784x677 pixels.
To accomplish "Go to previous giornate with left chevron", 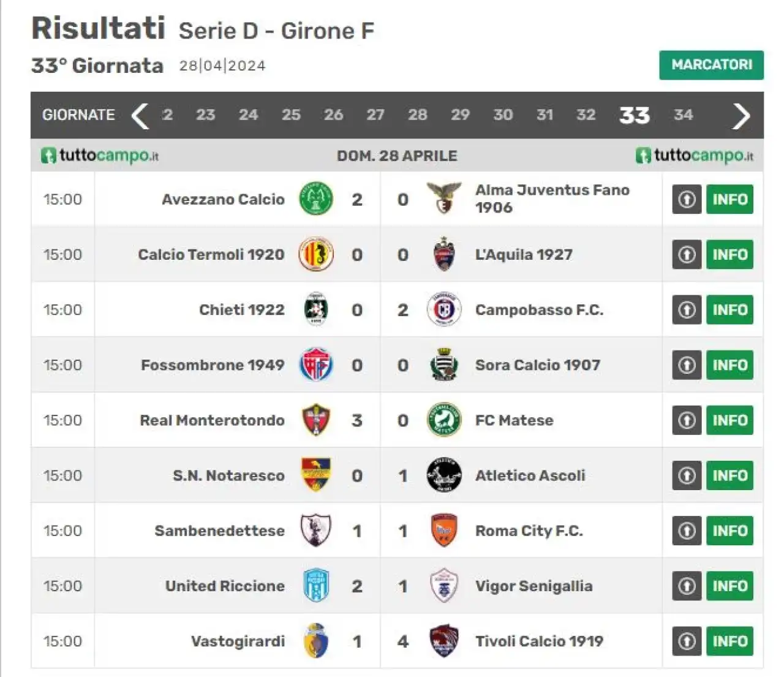I will tap(140, 115).
